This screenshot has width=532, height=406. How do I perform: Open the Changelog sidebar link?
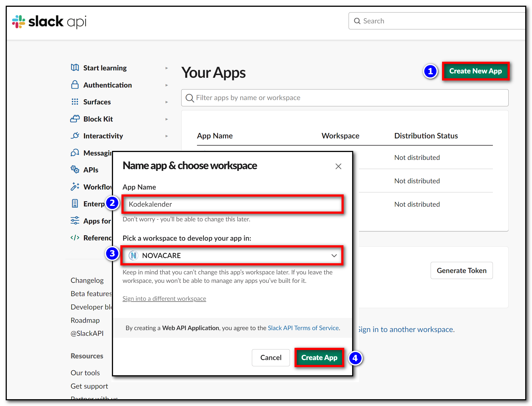[87, 280]
